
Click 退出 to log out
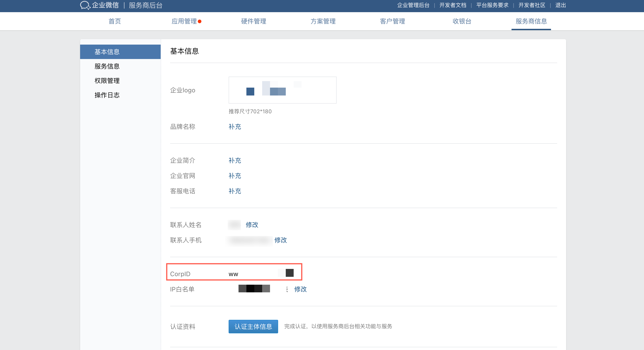(x=561, y=5)
